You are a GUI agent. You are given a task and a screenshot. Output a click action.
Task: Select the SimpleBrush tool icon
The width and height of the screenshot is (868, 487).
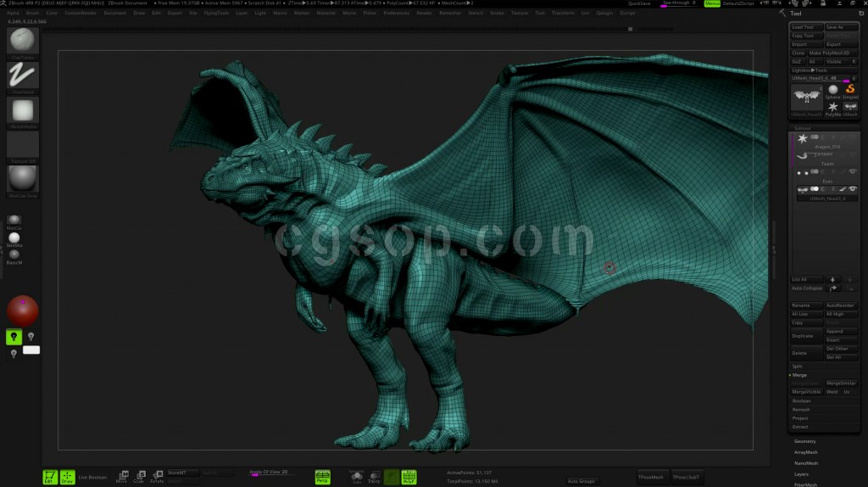850,91
